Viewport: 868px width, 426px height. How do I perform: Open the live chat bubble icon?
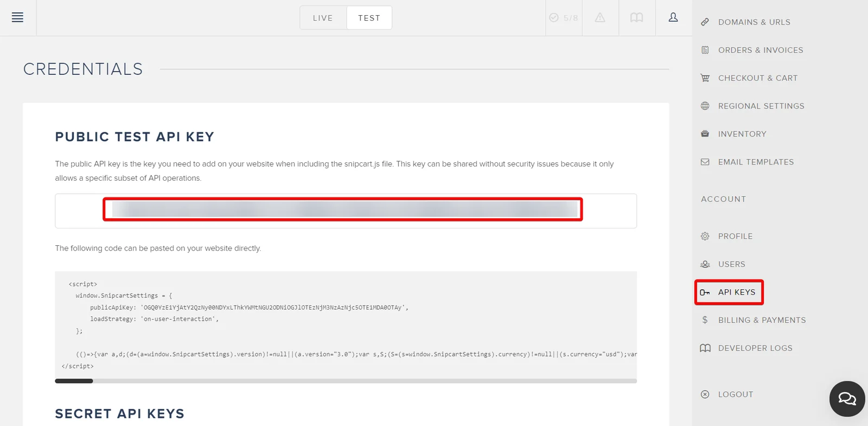point(847,399)
